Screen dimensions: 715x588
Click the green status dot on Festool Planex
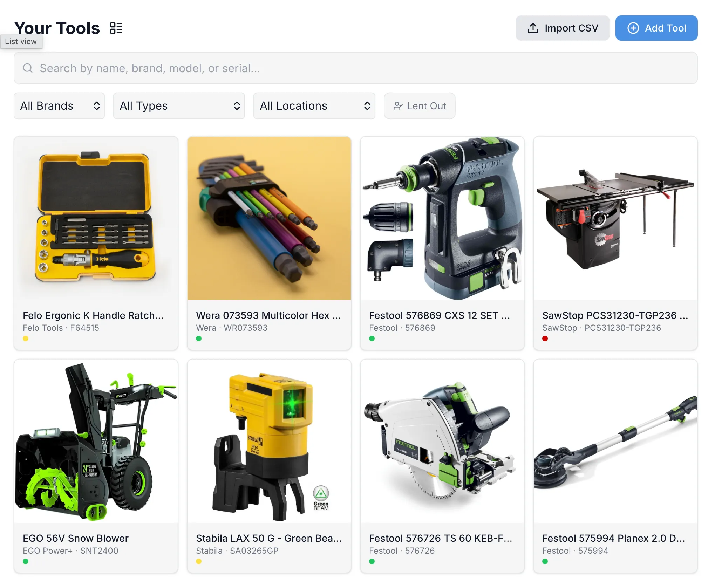[545, 561]
